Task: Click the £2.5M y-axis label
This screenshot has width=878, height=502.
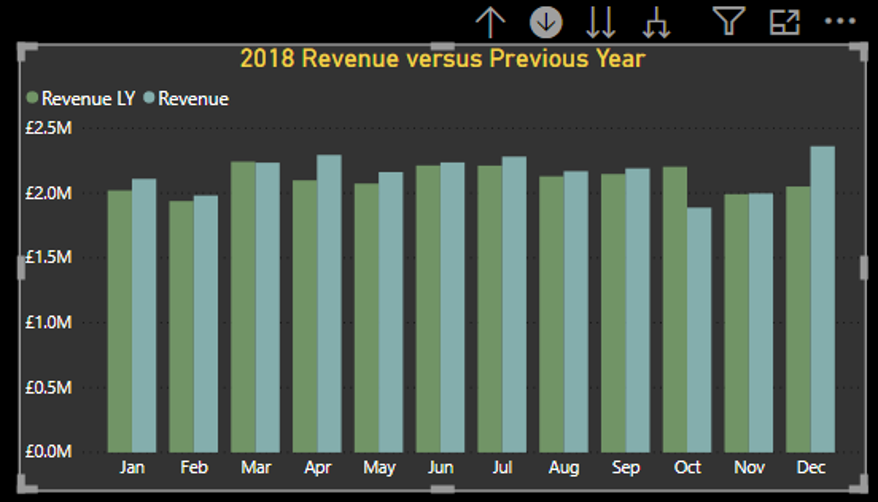Action: coord(48,128)
